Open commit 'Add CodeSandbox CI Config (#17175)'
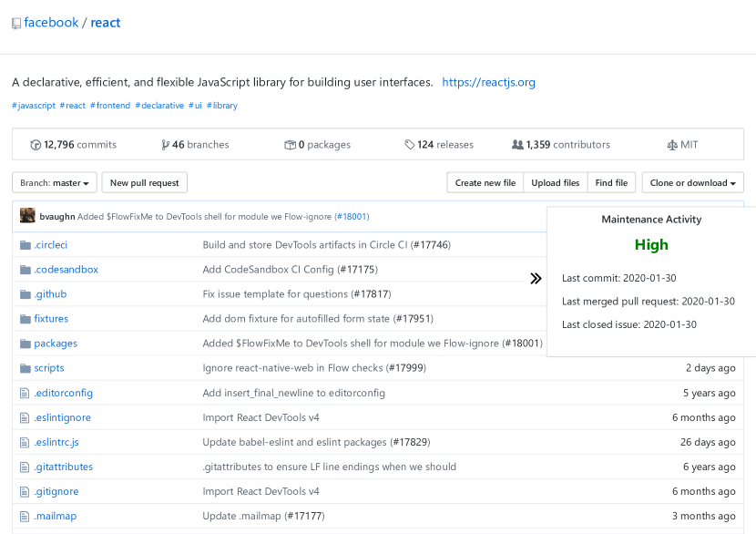The height and width of the screenshot is (534, 756). [291, 270]
